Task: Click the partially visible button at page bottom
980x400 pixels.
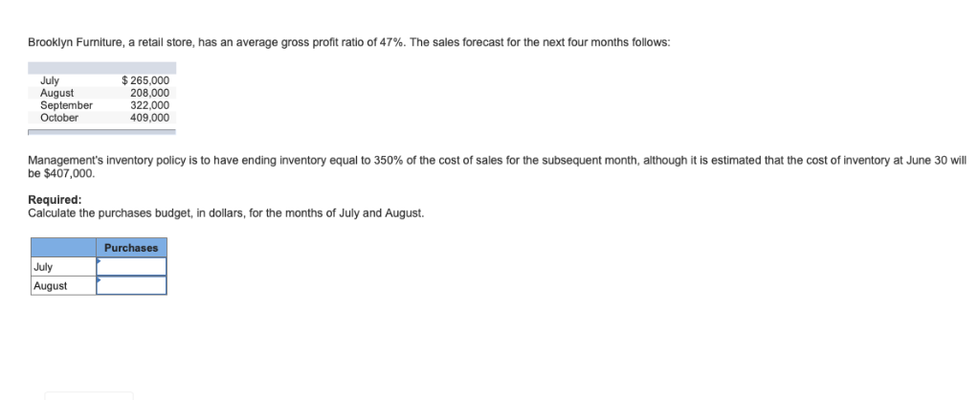Action: [x=89, y=395]
